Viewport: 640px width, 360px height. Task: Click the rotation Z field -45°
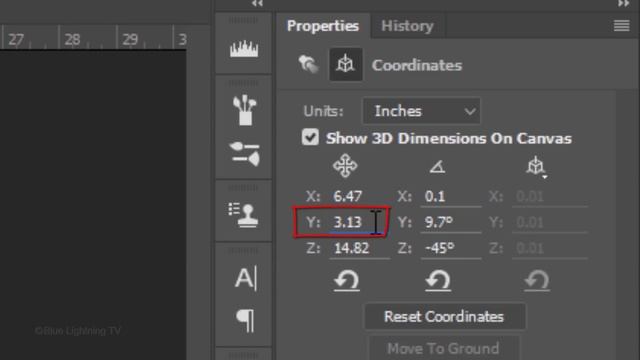click(x=451, y=248)
